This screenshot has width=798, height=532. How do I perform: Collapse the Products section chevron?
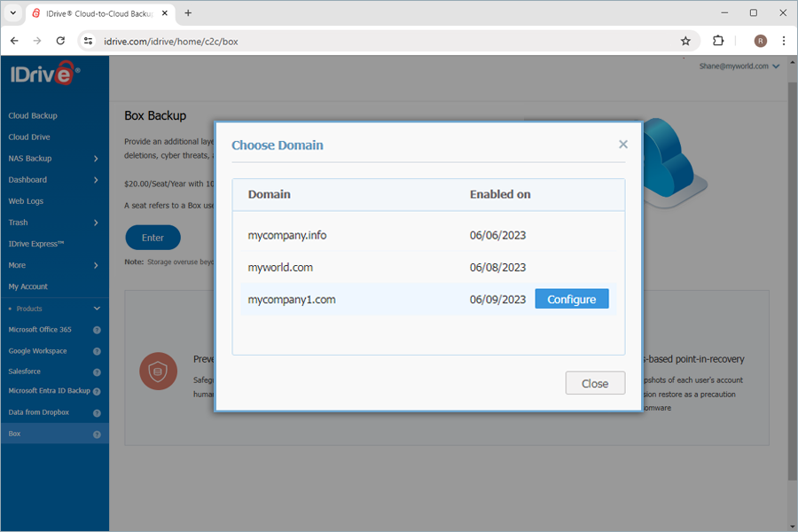97,309
